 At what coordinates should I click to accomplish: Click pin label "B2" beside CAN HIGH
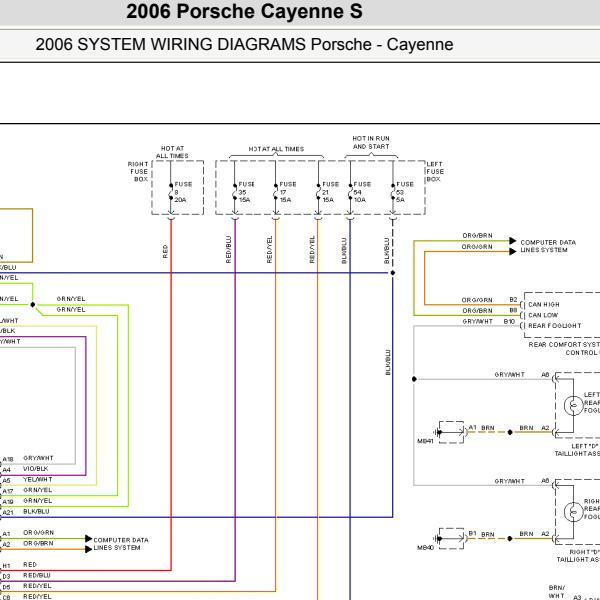point(513,300)
